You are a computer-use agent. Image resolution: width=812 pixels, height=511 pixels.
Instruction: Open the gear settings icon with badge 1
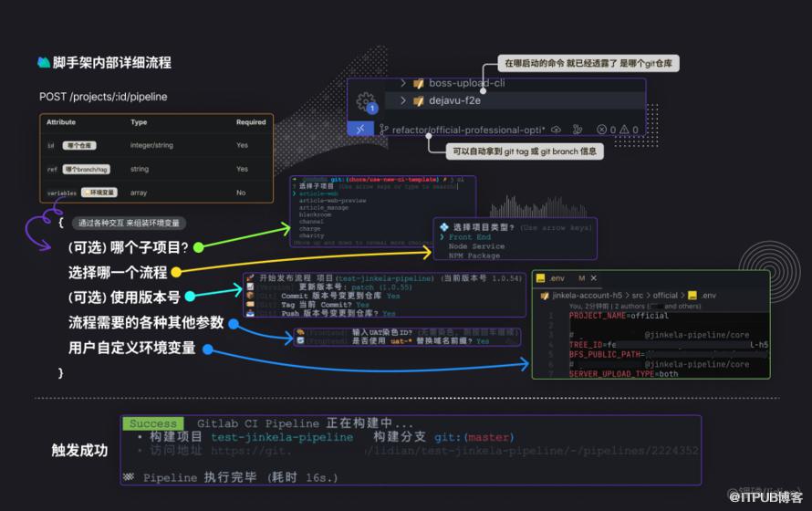366,101
